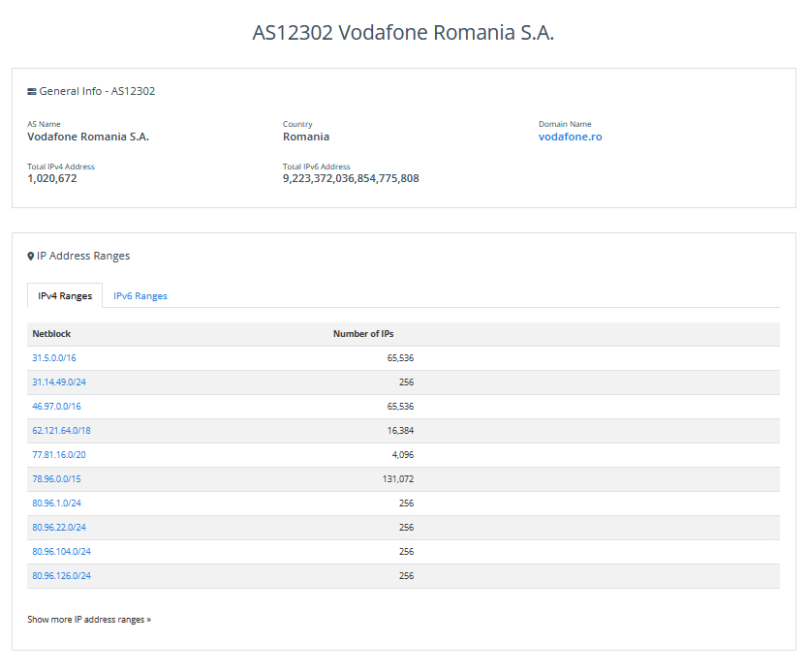Open netblock 80.96.1.0/24
The height and width of the screenshot is (672, 808).
[x=57, y=504]
